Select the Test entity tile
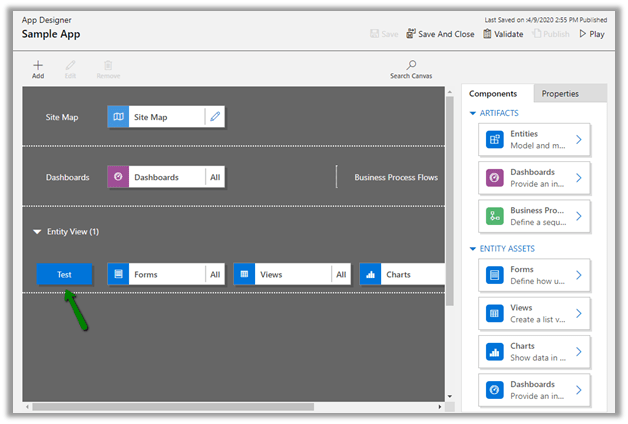628x424 pixels. (64, 274)
